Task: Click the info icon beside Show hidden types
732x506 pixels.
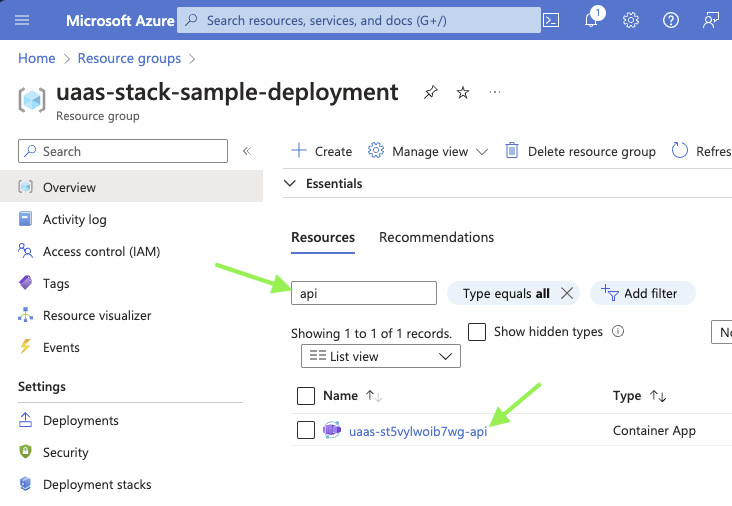Action: (618, 331)
